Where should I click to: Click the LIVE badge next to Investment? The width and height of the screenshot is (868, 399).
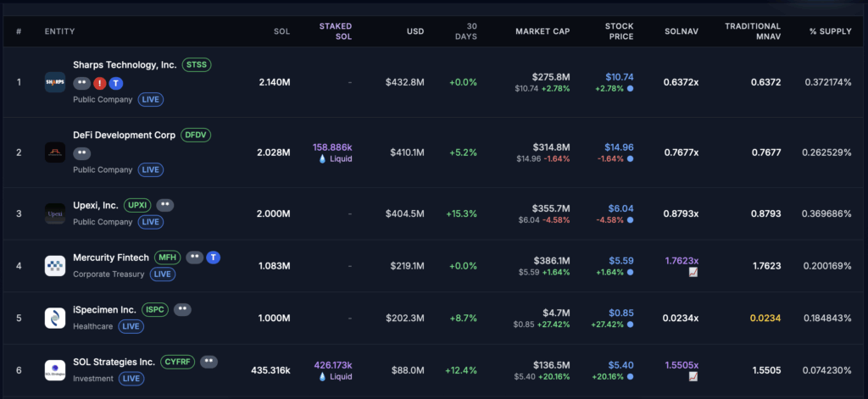coord(131,379)
